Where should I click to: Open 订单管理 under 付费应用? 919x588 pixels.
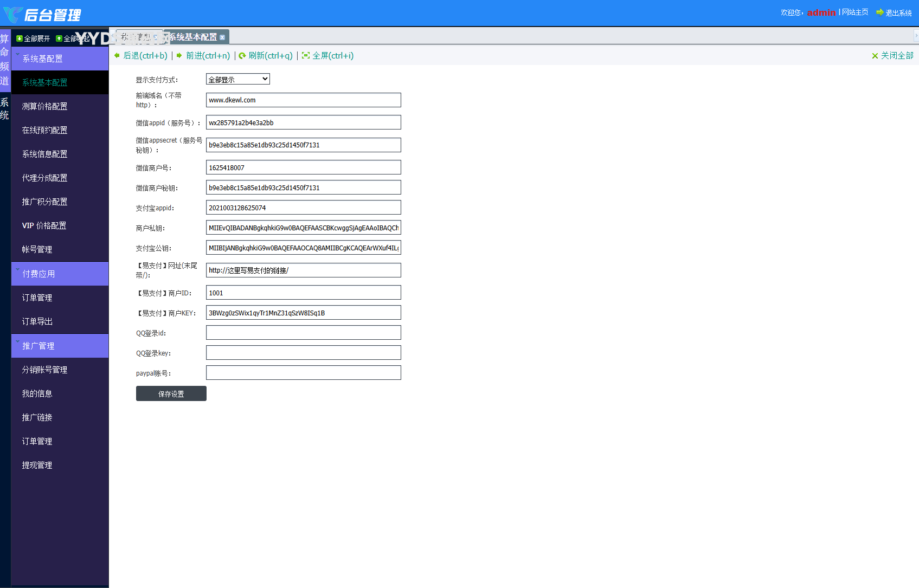(60, 298)
